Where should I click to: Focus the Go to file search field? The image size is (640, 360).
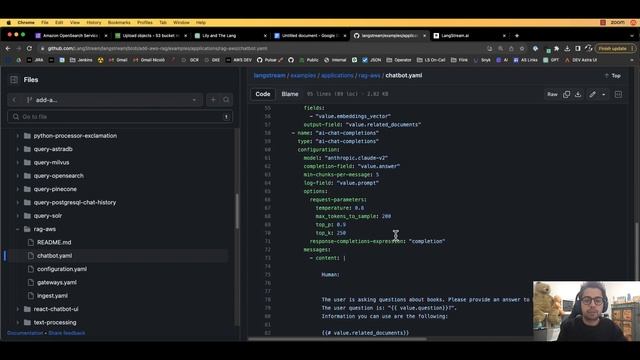pos(120,117)
